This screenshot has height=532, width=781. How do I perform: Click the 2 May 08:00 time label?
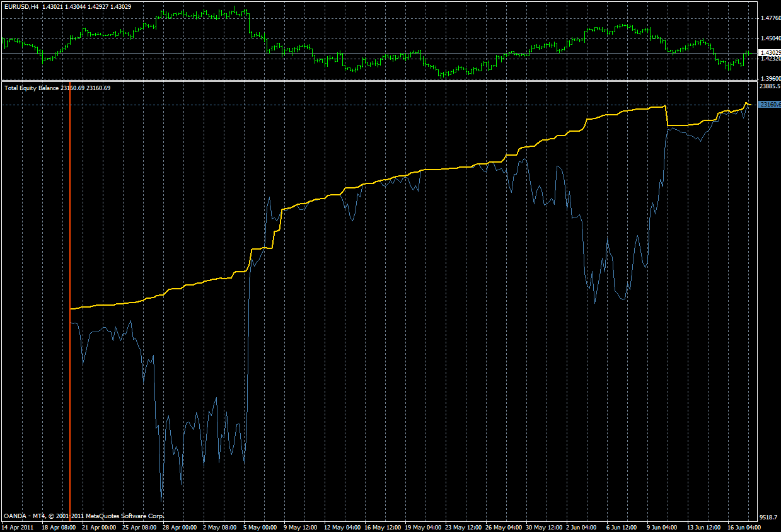(221, 527)
